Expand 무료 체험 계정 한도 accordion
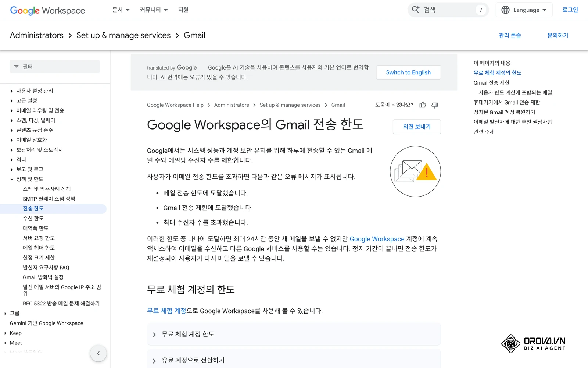Viewport: 588px width, 368px height. pyautogui.click(x=294, y=334)
